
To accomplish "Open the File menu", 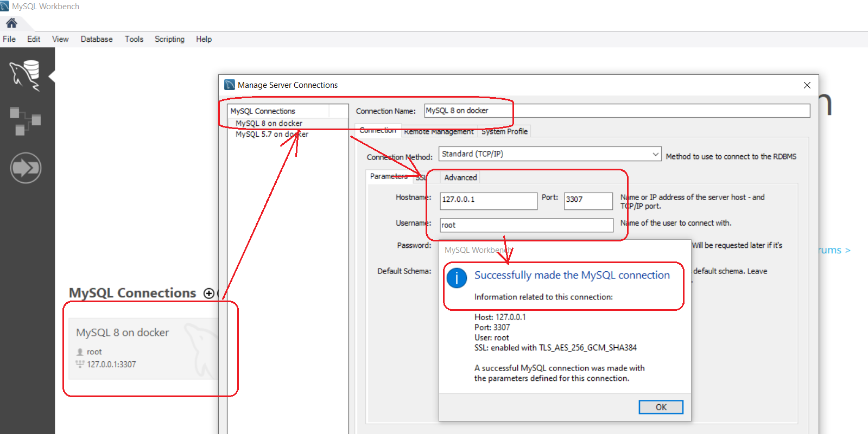I will point(9,39).
